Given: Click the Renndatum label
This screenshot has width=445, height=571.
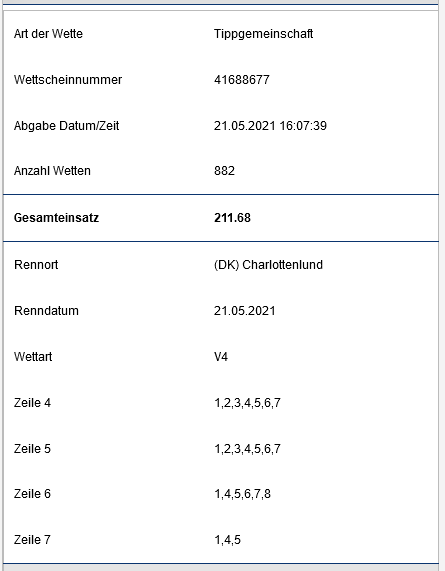Looking at the screenshot, I should click(46, 311).
